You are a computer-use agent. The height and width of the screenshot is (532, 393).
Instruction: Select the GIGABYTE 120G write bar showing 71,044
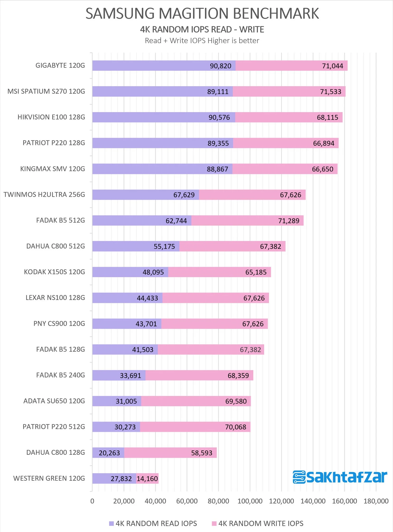click(292, 66)
